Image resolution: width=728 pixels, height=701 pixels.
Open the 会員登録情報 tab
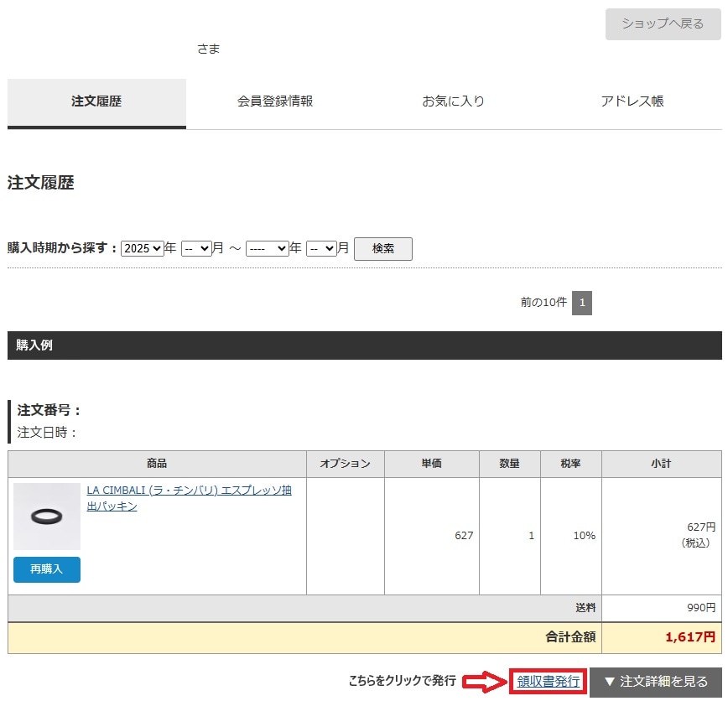pos(275,101)
